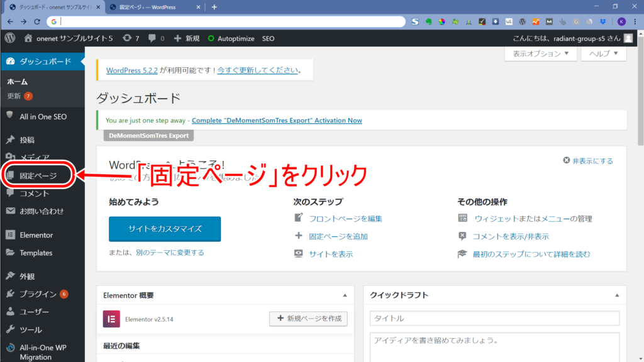
Task: Click the browser reload button
Action: point(38,21)
